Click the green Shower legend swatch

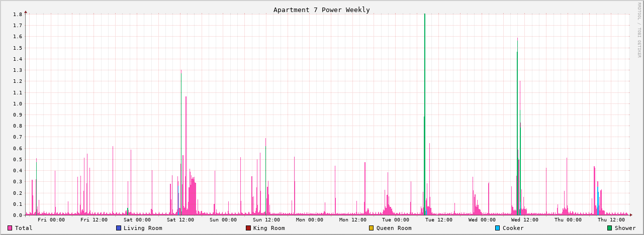(610, 228)
